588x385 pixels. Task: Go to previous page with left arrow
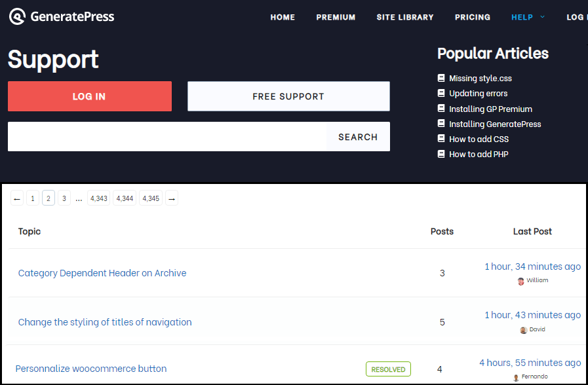point(17,198)
